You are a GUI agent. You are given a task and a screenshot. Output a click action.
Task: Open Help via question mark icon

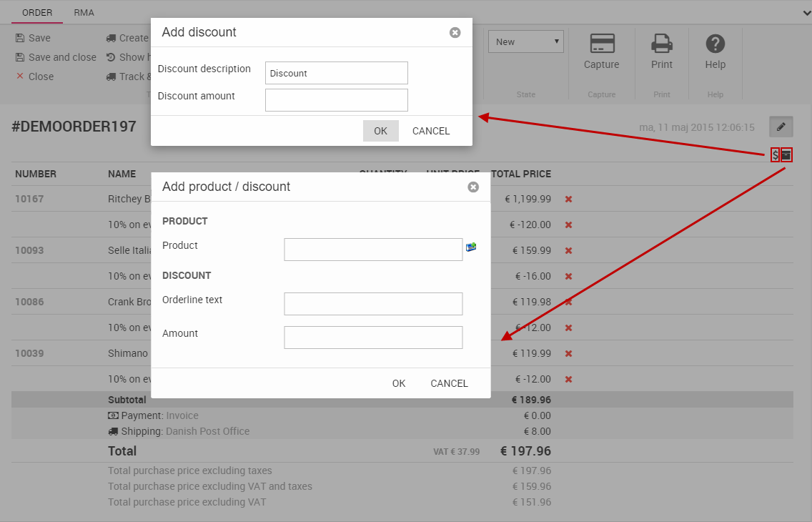[715, 44]
